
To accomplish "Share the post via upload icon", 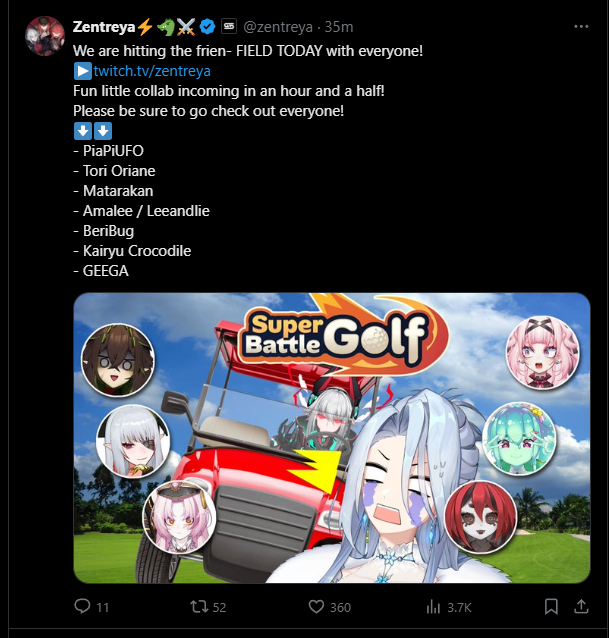I will tap(581, 607).
